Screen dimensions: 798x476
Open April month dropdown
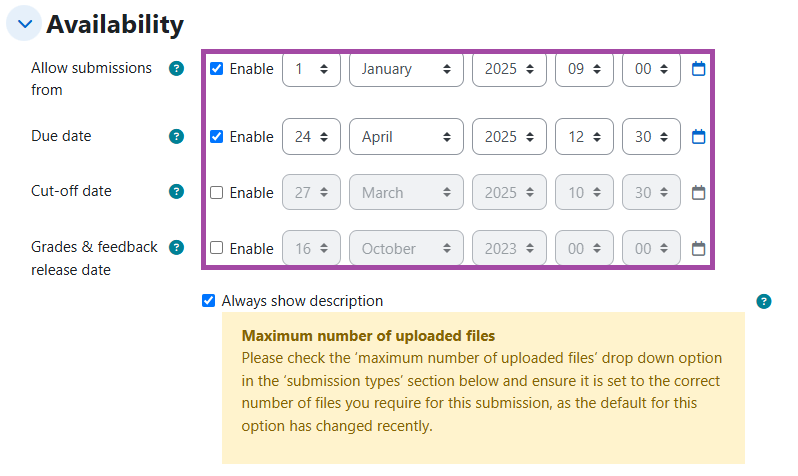coord(406,136)
